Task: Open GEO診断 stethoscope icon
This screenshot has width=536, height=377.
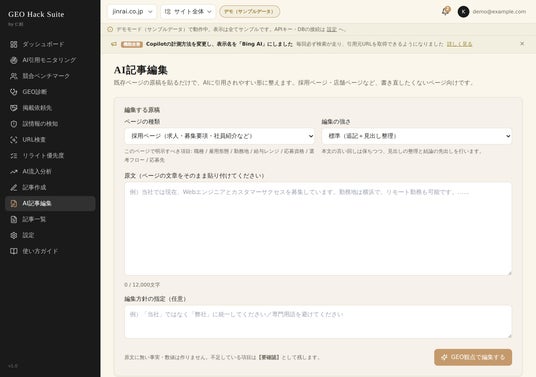Action: [14, 92]
